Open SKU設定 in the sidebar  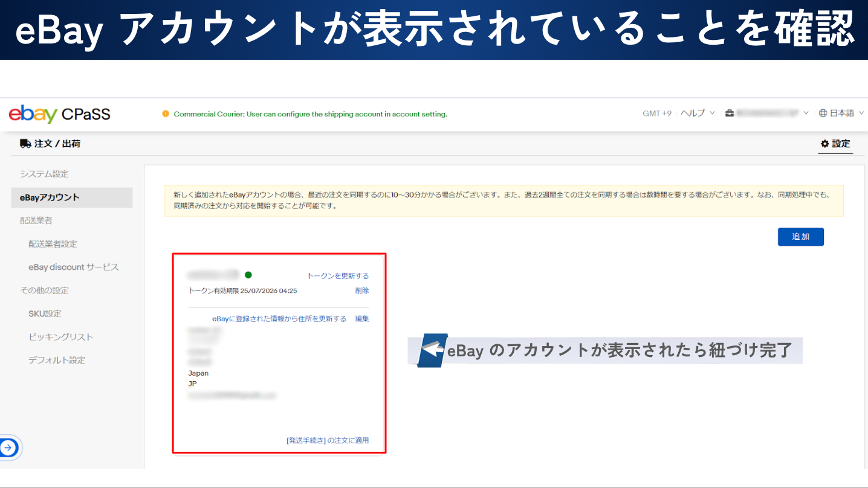click(45, 313)
